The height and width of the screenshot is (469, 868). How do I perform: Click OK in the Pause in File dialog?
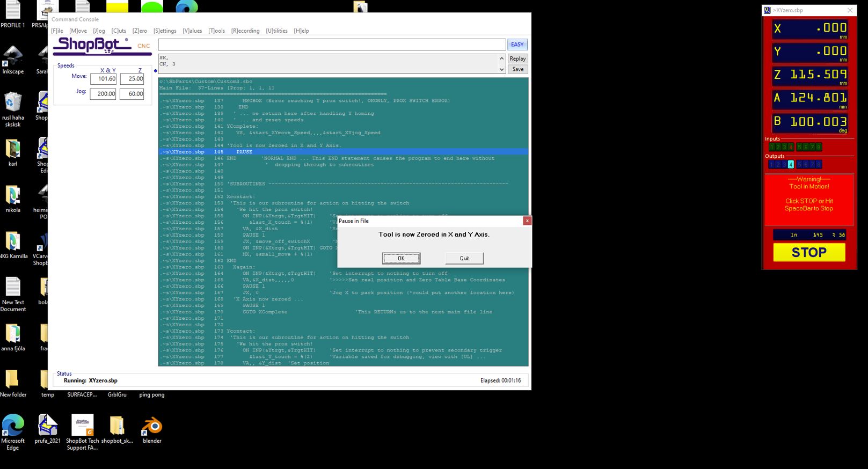[x=401, y=259]
